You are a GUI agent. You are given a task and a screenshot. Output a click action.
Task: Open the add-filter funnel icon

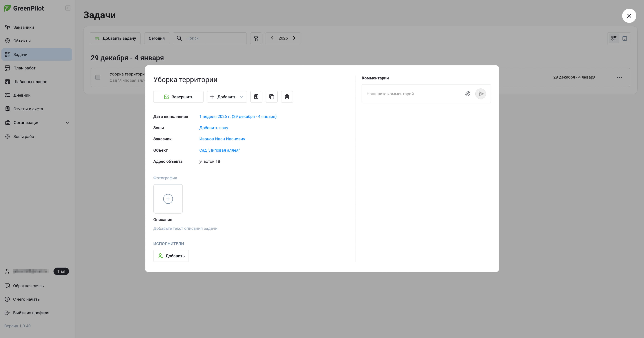coord(256,38)
